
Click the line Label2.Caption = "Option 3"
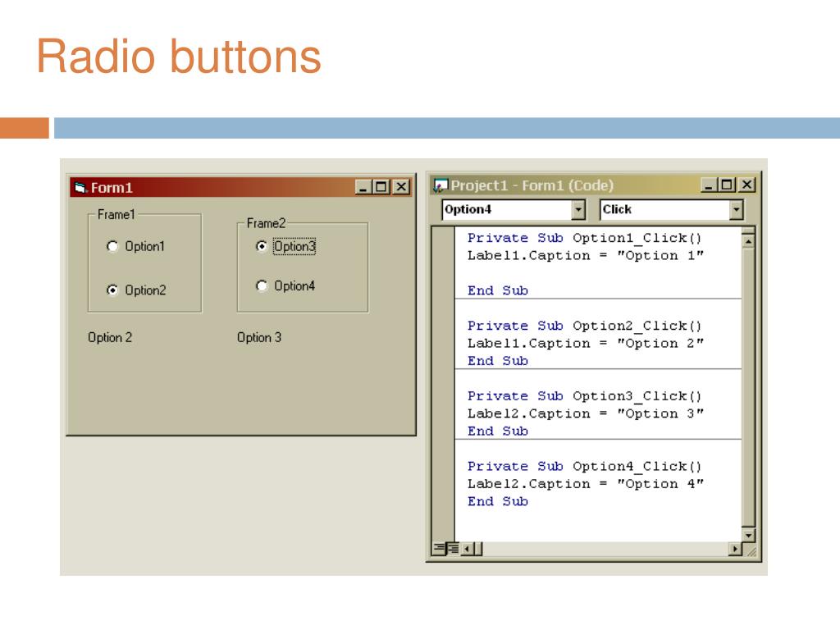(x=585, y=413)
